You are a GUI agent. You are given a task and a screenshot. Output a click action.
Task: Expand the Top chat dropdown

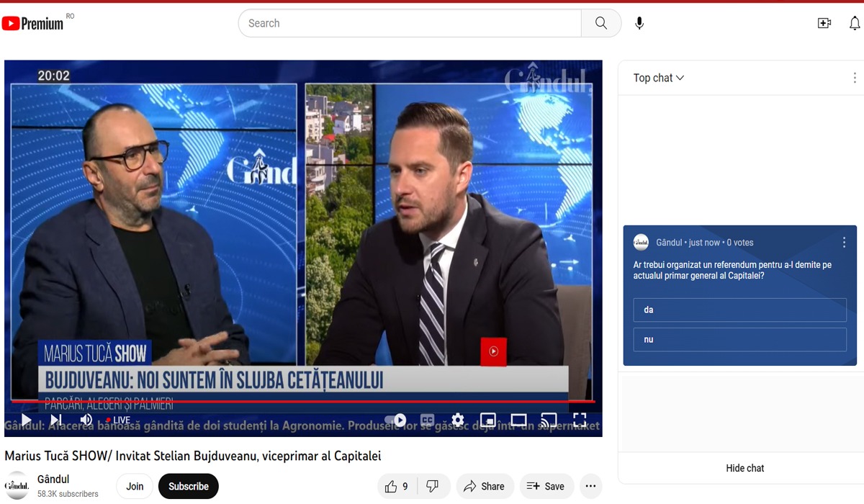point(659,78)
